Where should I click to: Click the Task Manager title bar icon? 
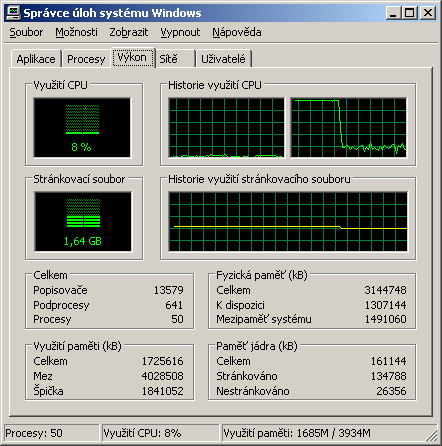pos(13,13)
